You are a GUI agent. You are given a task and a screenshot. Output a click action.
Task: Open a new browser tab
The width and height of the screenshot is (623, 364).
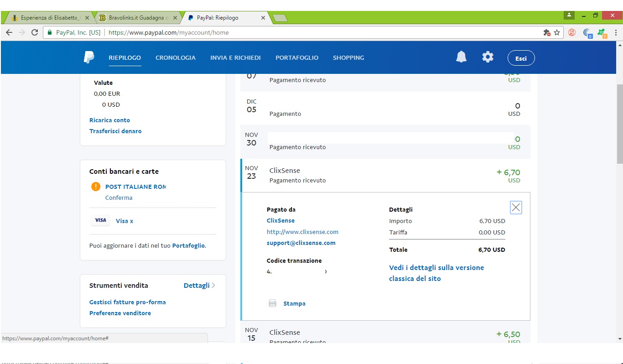pos(279,18)
